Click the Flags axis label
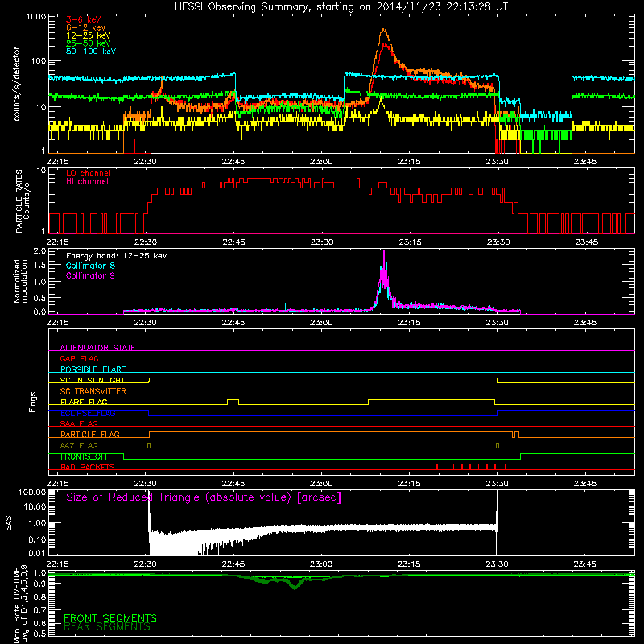The width and height of the screenshot is (644, 644). pos(33,402)
